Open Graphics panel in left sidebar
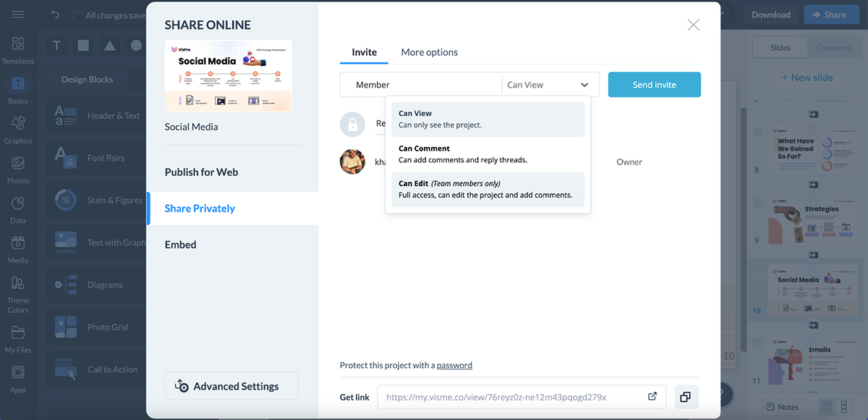 coord(18,130)
